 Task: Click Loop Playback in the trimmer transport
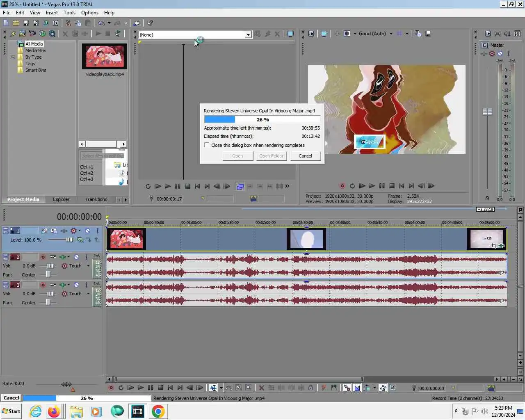148,186
